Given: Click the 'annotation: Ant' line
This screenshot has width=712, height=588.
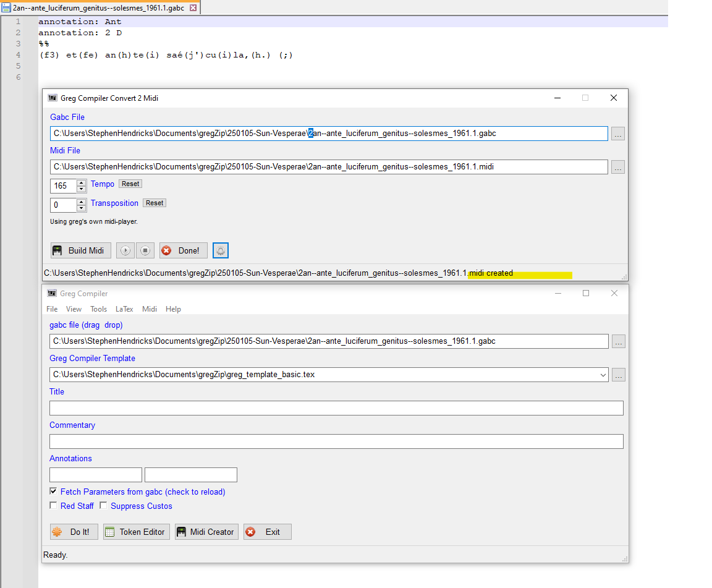Looking at the screenshot, I should (x=80, y=22).
